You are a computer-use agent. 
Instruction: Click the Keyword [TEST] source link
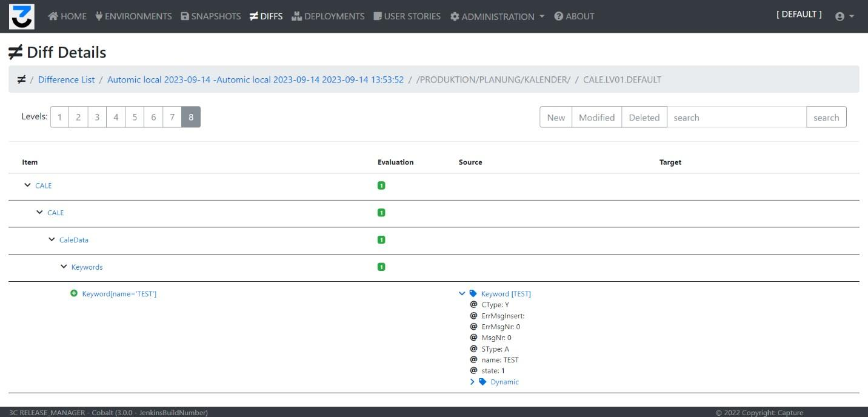pyautogui.click(x=506, y=294)
